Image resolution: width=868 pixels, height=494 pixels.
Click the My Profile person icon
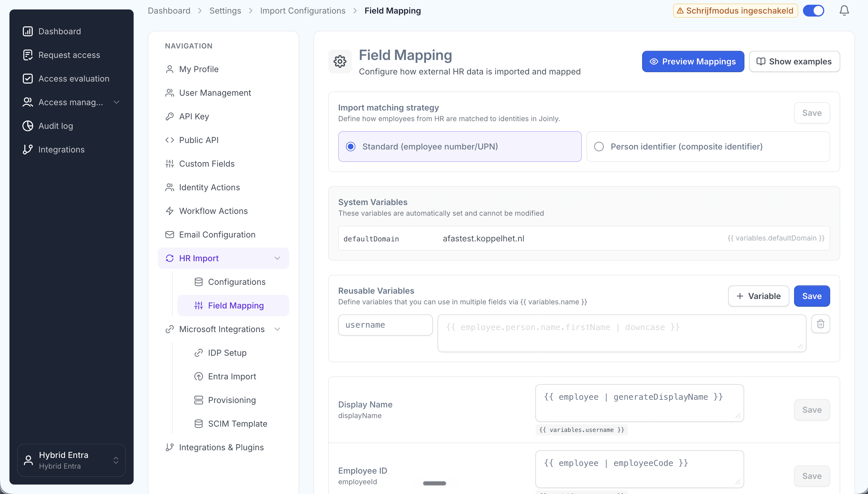pyautogui.click(x=169, y=69)
